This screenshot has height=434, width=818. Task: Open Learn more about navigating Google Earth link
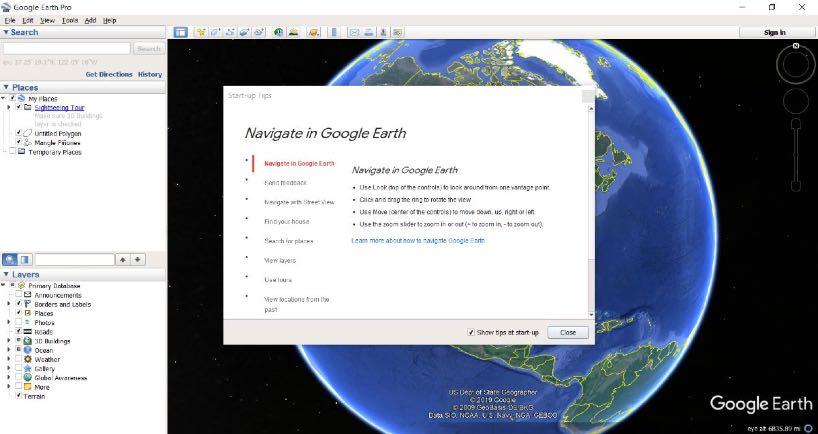[418, 240]
